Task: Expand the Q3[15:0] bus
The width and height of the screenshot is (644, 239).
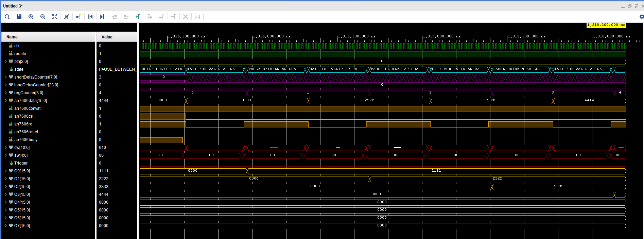Action: tap(6, 194)
